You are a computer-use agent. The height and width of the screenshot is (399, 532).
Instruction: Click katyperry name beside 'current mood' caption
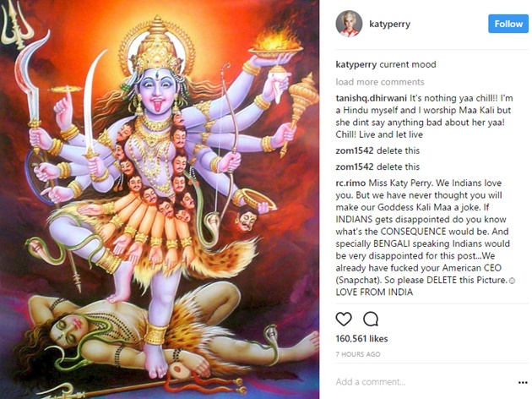point(356,64)
